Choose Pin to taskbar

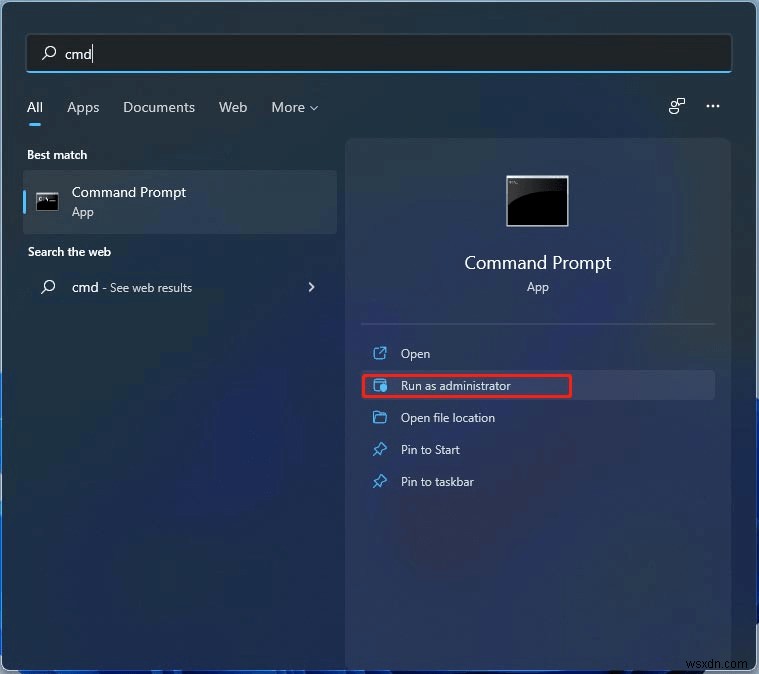point(538,482)
